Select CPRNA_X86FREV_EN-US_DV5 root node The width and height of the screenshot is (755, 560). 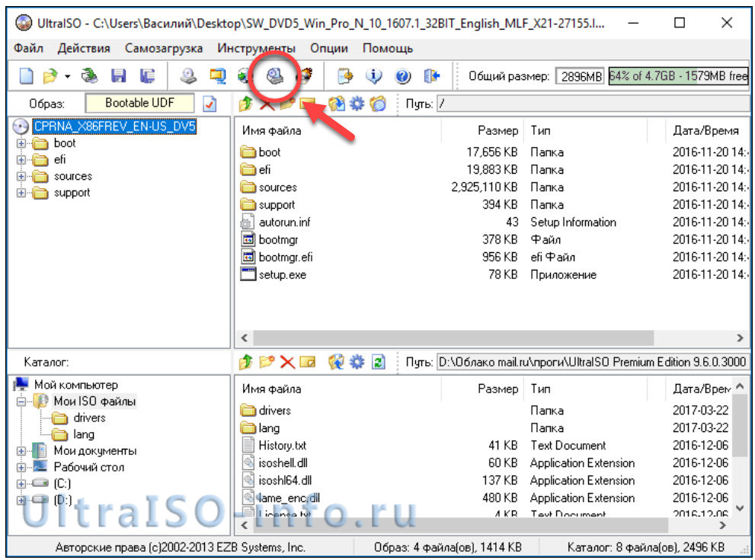(114, 126)
